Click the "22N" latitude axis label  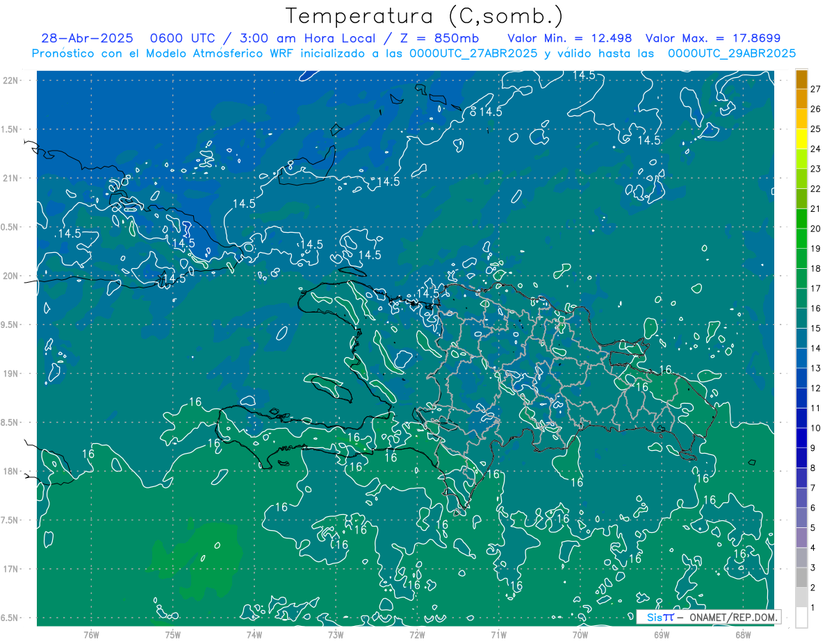[10, 80]
